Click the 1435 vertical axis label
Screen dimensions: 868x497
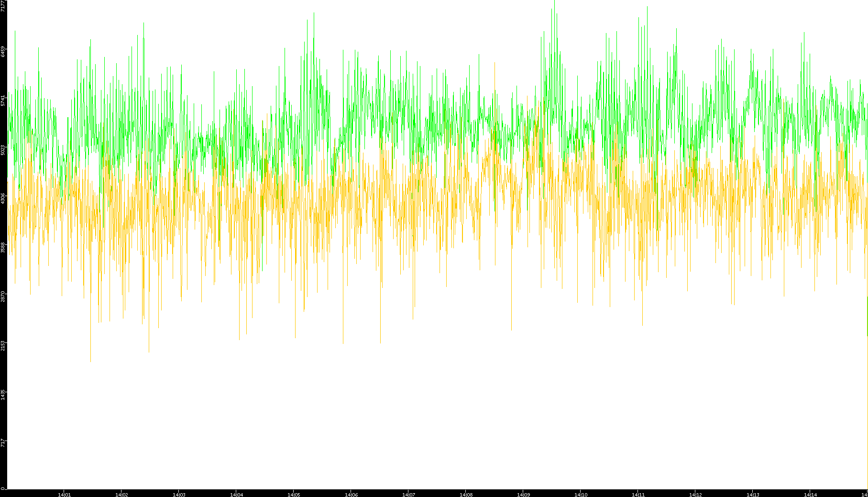click(x=3, y=394)
